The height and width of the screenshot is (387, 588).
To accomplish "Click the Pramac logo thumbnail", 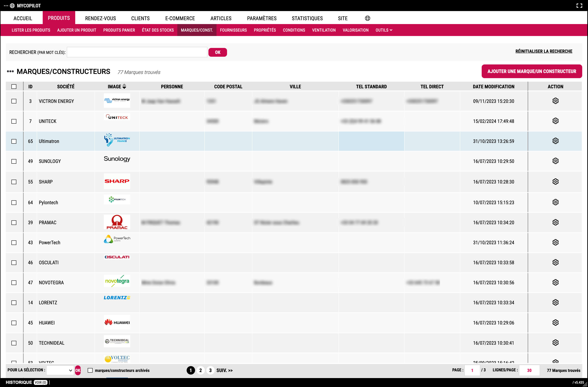I will (117, 222).
